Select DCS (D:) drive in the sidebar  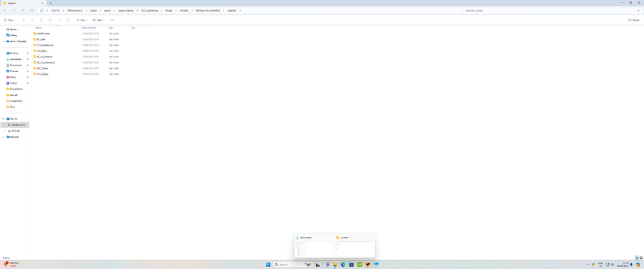14,131
